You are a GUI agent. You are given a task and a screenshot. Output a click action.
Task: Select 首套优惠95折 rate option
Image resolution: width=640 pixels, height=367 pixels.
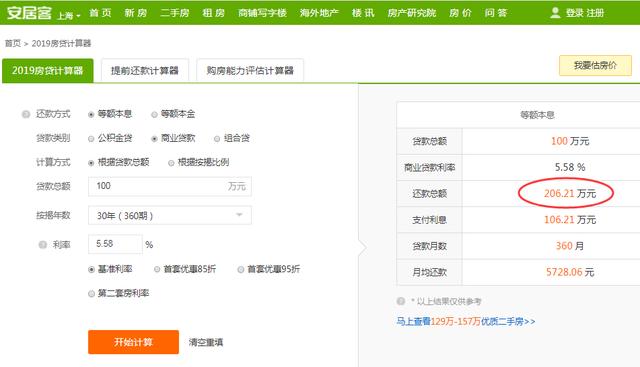coord(241,269)
